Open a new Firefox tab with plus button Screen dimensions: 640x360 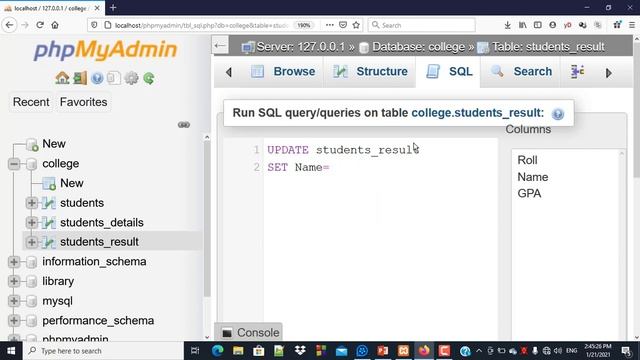113,7
